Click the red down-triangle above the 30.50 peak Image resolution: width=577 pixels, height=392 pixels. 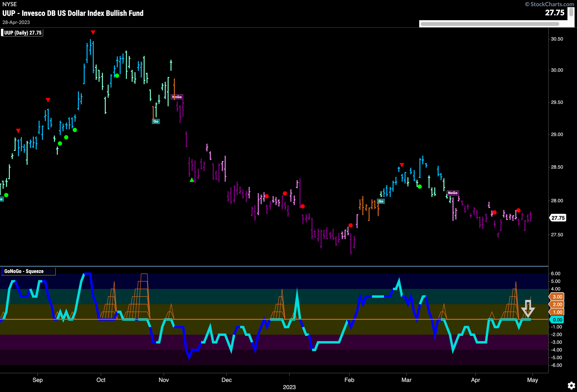pos(93,33)
